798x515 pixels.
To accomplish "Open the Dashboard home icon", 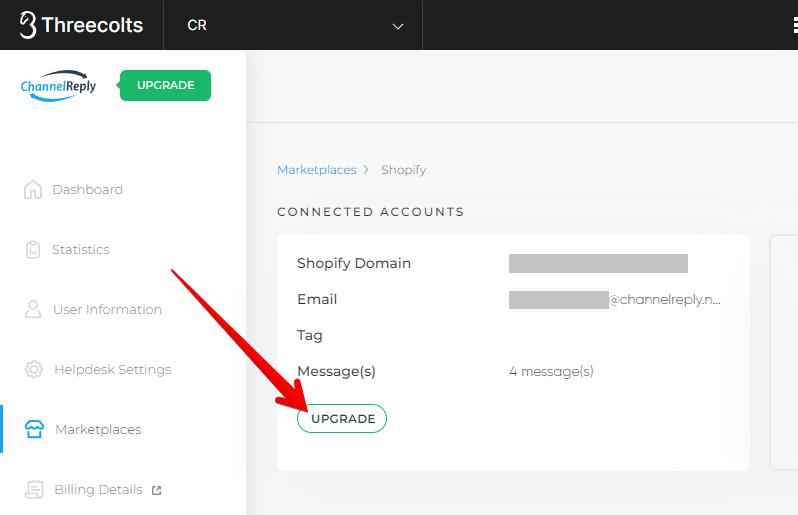I will (33, 190).
